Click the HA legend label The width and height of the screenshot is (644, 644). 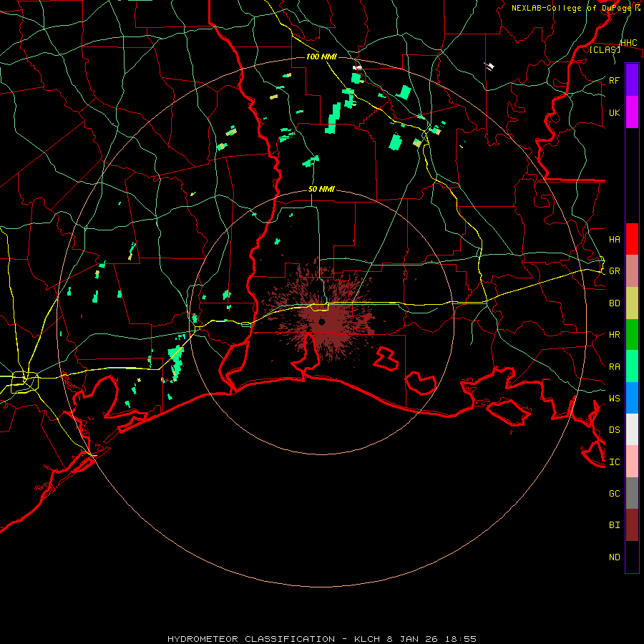614,239
